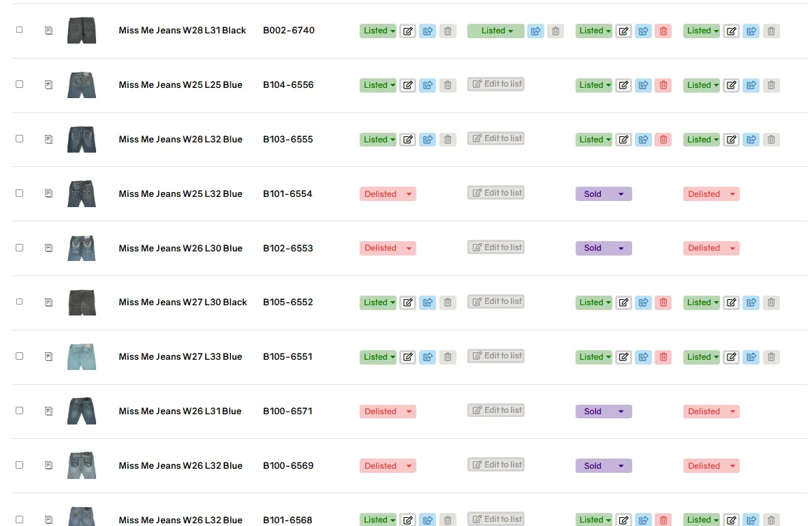Click gray trash beside wide Listed's share icon, B002-6740
Viewport: 812px width, 526px height.
click(556, 31)
